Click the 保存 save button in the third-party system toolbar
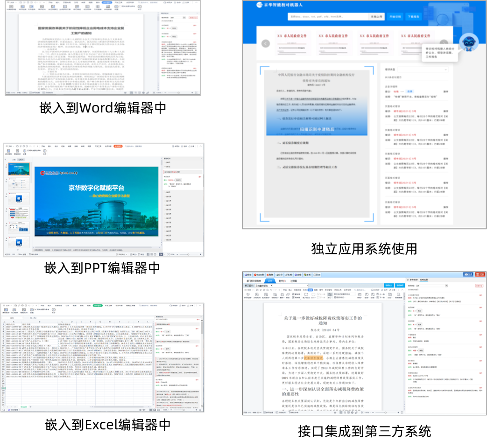This screenshot has height=448, width=487. (248, 275)
